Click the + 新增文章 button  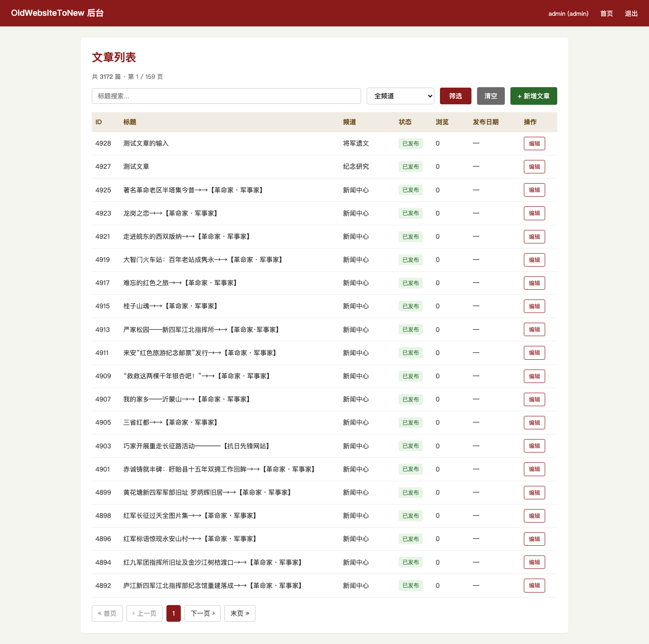click(534, 96)
